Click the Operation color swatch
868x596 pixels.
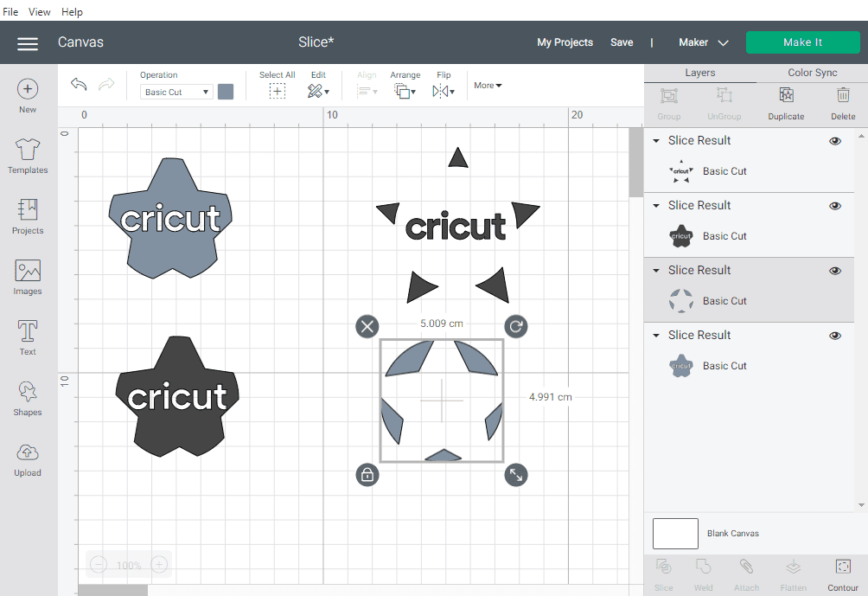[226, 92]
